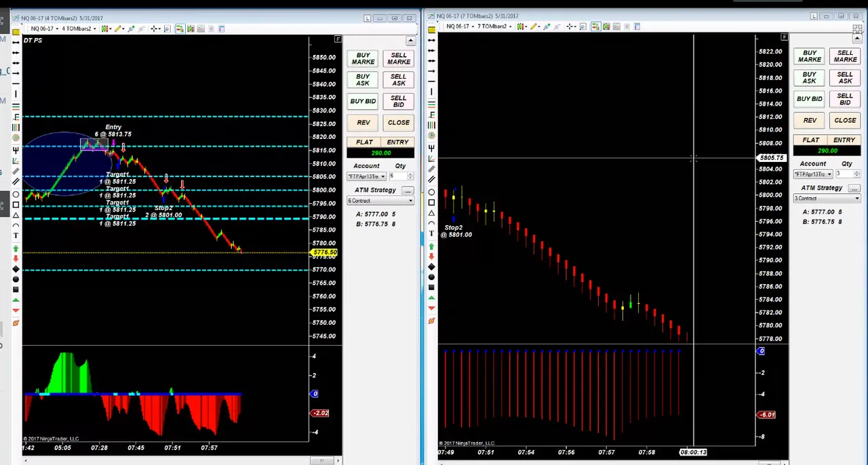Select green arrow-up marker in left chart
The width and height of the screenshot is (868, 465).
click(16, 248)
